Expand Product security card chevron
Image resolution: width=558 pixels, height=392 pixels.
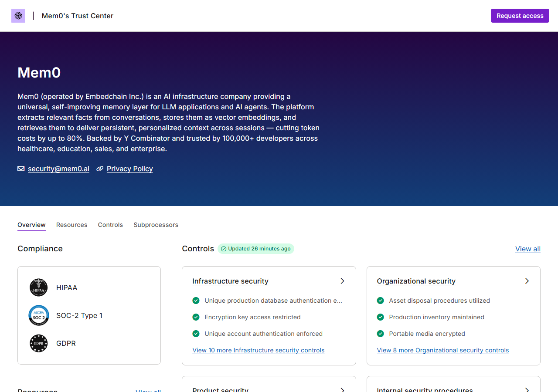tap(342, 390)
